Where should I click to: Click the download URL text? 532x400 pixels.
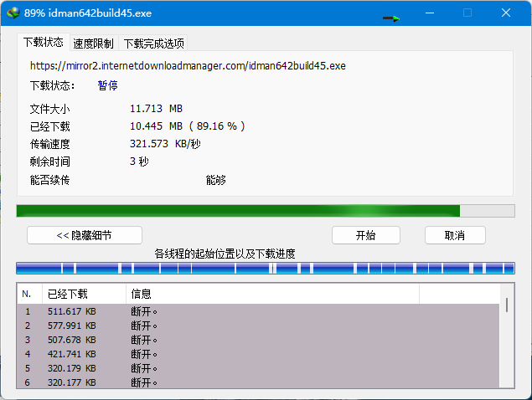(x=188, y=65)
